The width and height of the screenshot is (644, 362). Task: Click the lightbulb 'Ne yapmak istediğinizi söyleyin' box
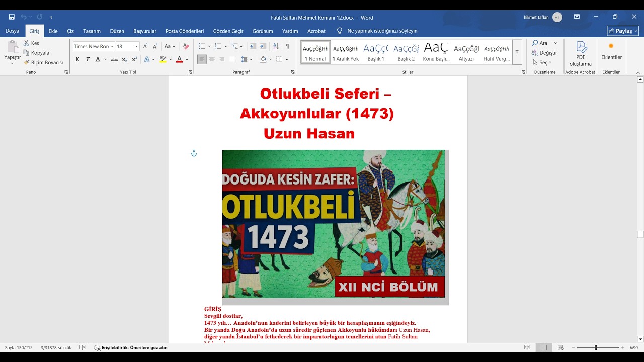[377, 31]
